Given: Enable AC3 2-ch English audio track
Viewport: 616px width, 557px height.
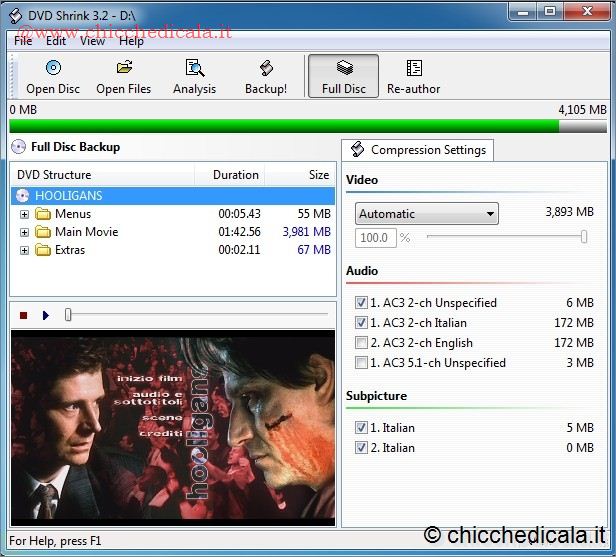Looking at the screenshot, I should click(361, 343).
